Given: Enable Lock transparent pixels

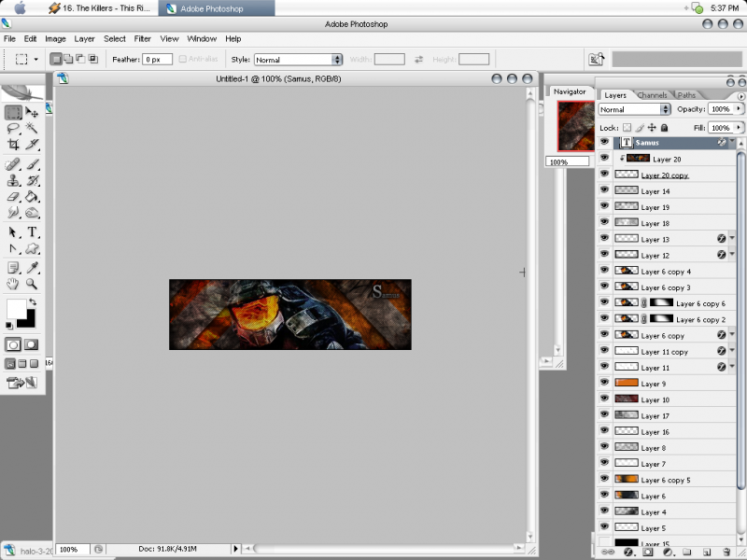Looking at the screenshot, I should point(627,128).
